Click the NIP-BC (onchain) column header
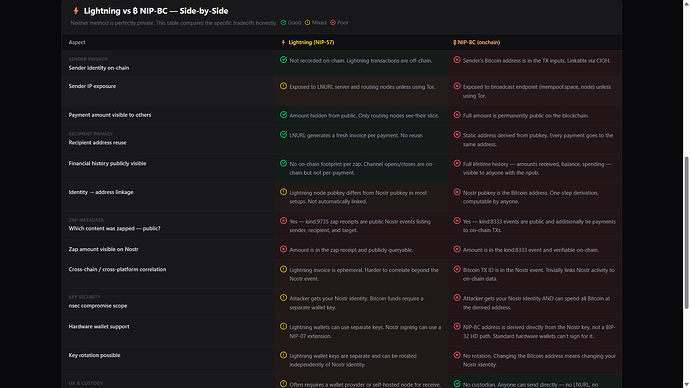Screen dimensions: 690x388 coord(477,42)
